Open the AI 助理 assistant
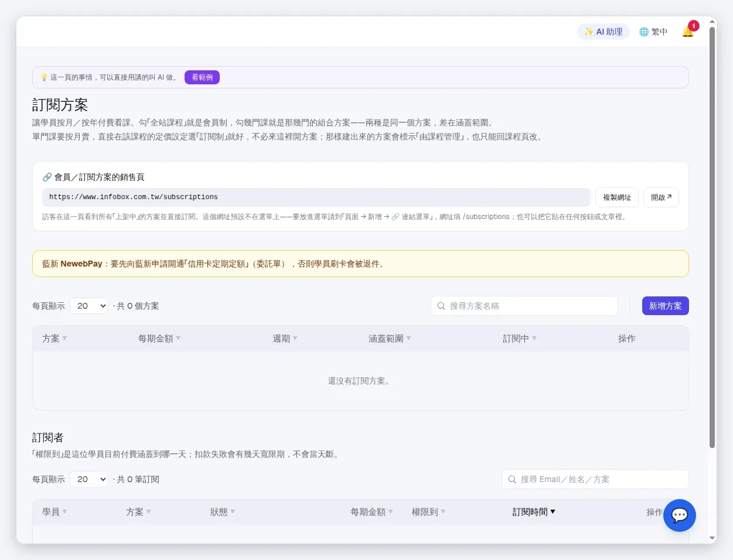This screenshot has height=560, width=733. (x=604, y=32)
